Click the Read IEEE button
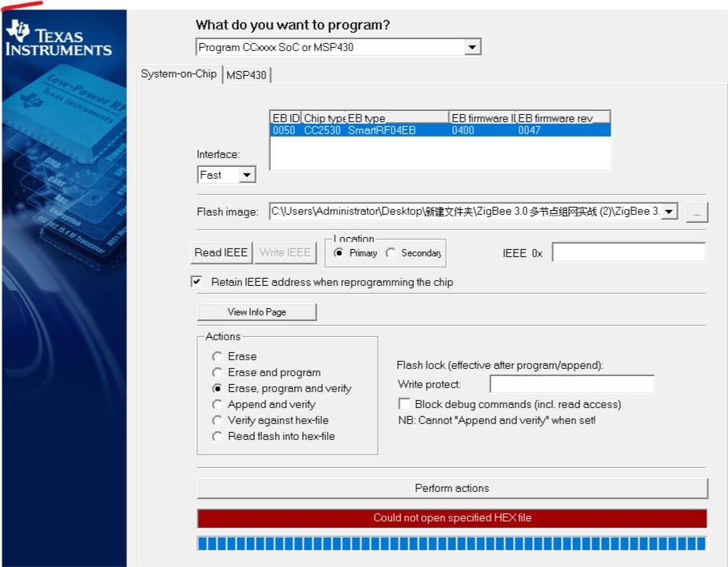The width and height of the screenshot is (728, 567). (221, 252)
